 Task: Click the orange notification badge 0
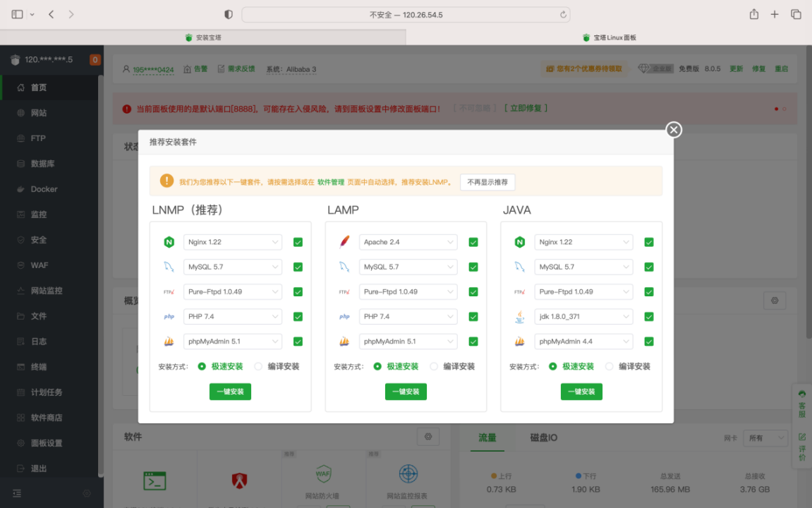pos(95,59)
